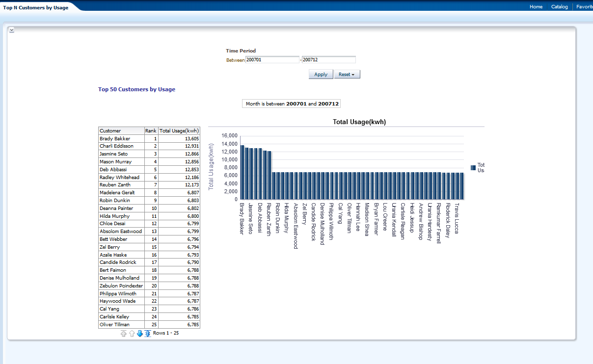This screenshot has width=593, height=364.
Task: Click the end month field 200712
Action: (329, 60)
